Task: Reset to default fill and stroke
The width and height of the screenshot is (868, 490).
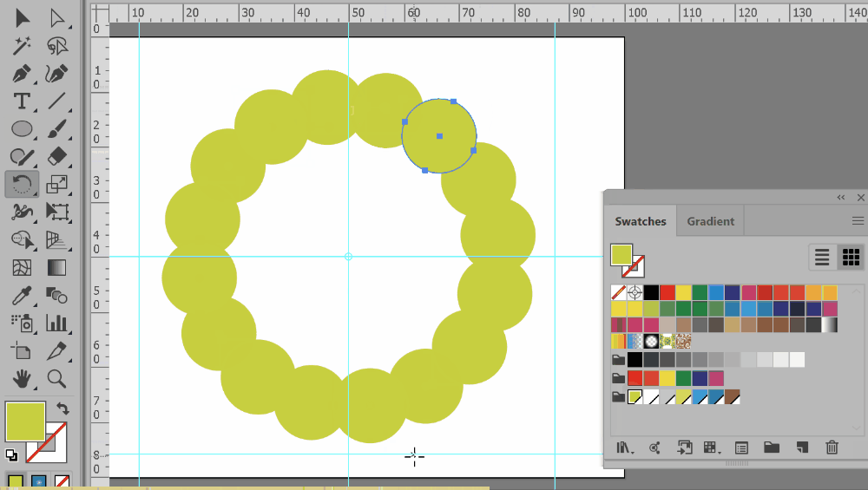Action: point(11,454)
